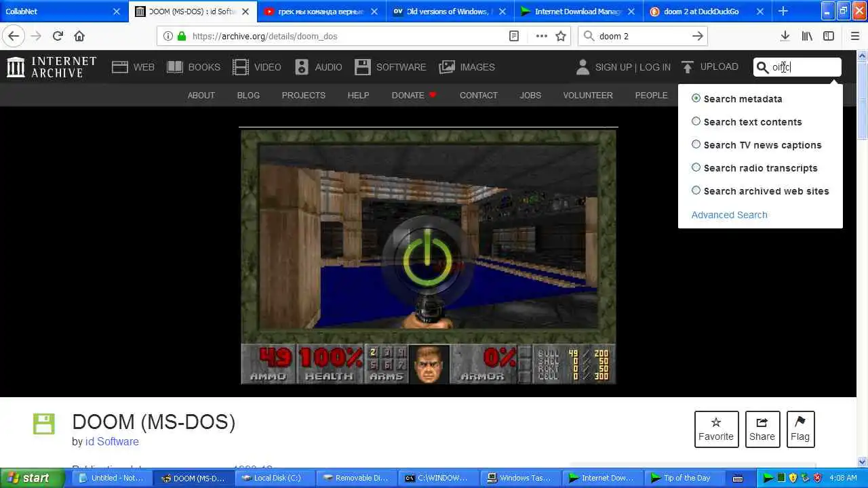Open the Firefox downloads panel

coord(785,36)
